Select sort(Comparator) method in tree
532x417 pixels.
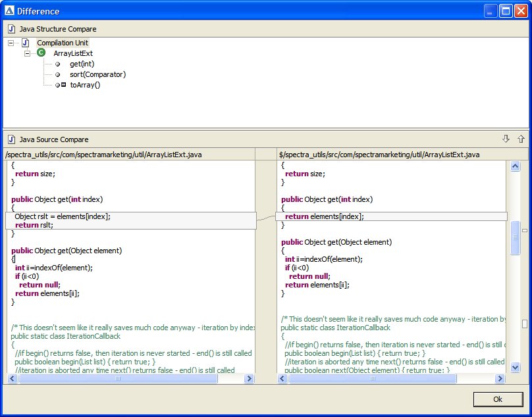(x=97, y=74)
